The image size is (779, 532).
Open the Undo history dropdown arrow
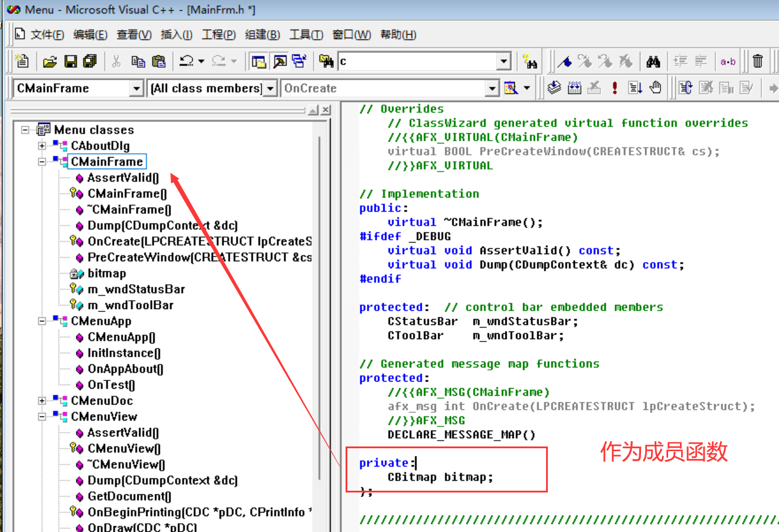click(x=201, y=61)
